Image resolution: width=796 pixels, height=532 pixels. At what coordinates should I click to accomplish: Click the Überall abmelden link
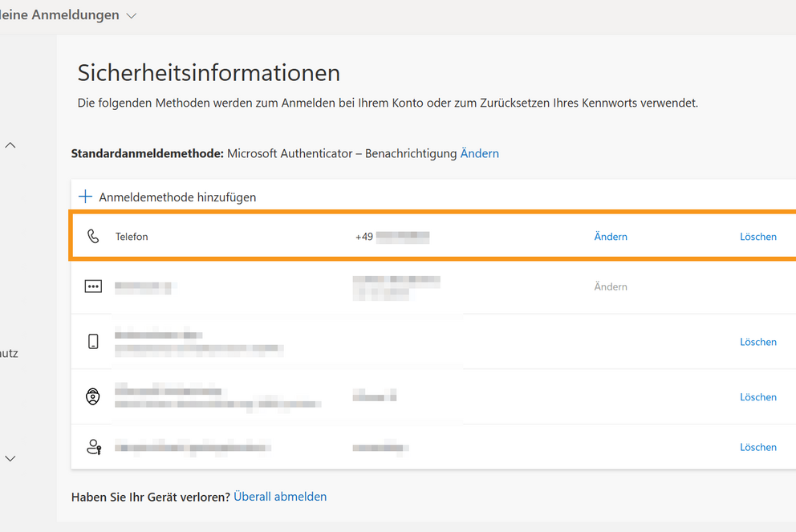[280, 497]
